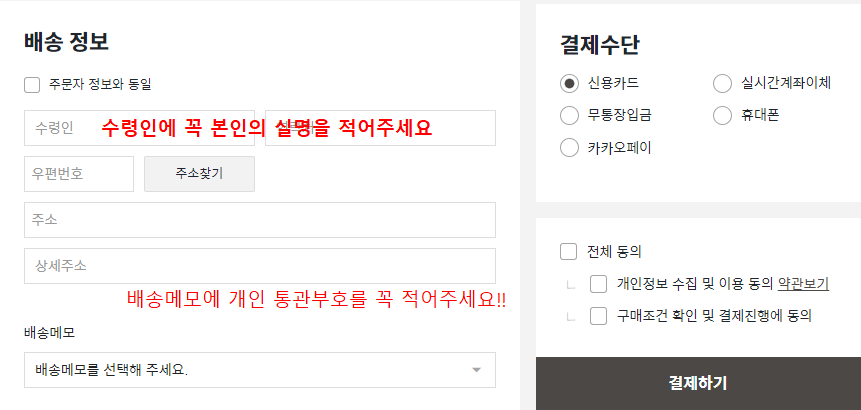Click the 주소 address input field

pyautogui.click(x=259, y=220)
